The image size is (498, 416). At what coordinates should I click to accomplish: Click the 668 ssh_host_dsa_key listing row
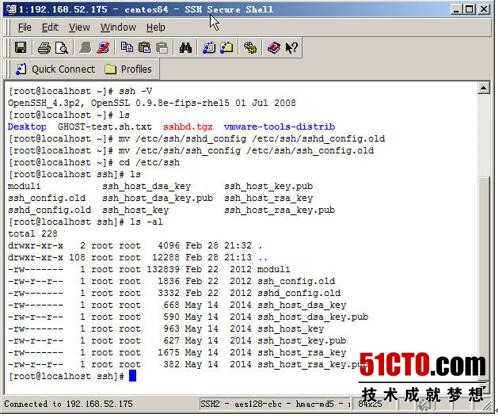[x=177, y=305]
